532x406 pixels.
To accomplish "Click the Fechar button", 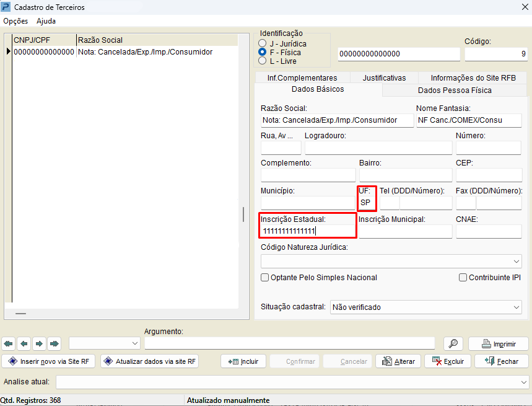I will point(502,361).
